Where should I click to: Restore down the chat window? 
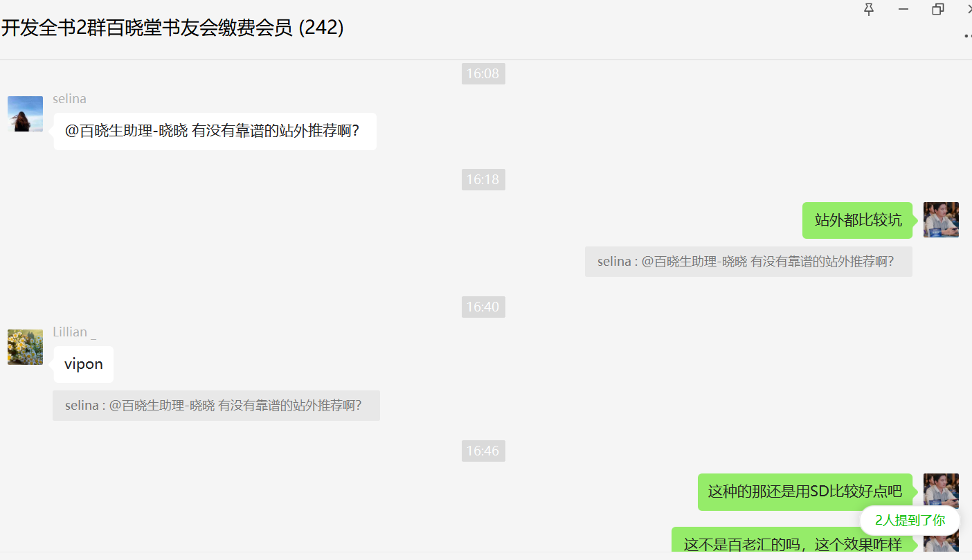(938, 9)
